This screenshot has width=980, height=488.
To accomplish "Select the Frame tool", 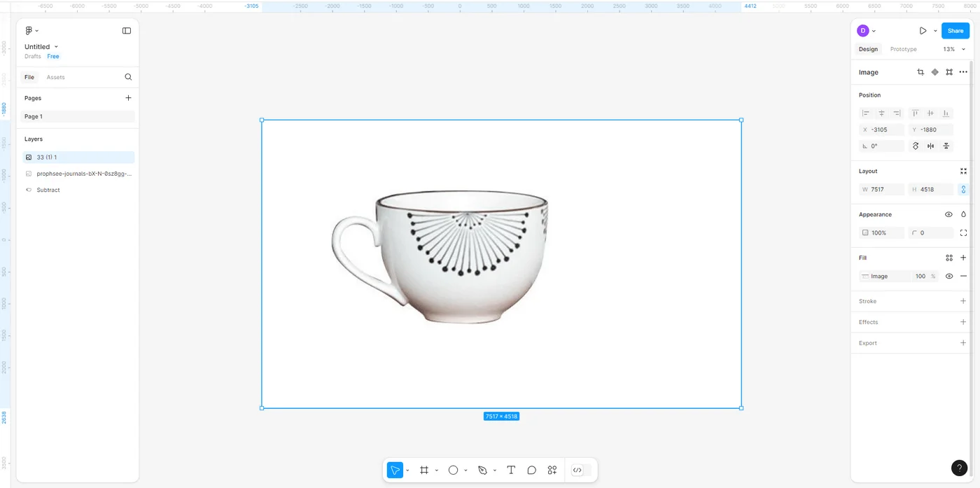I will click(x=423, y=470).
